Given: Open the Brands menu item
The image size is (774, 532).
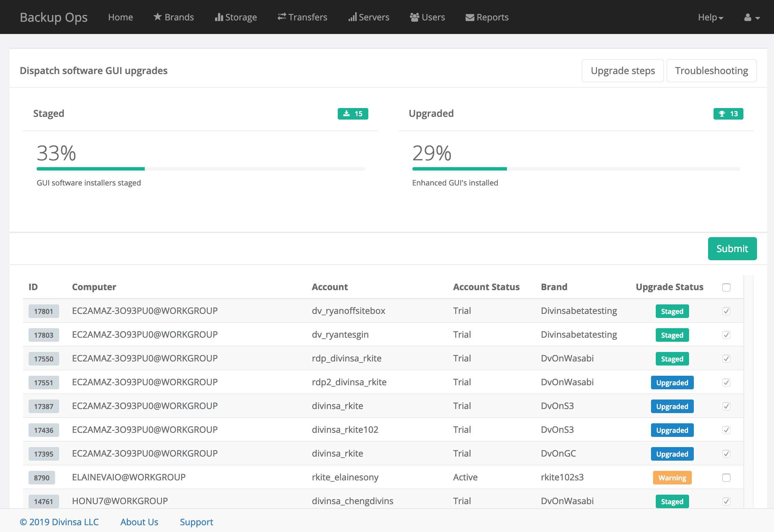Looking at the screenshot, I should pos(174,17).
